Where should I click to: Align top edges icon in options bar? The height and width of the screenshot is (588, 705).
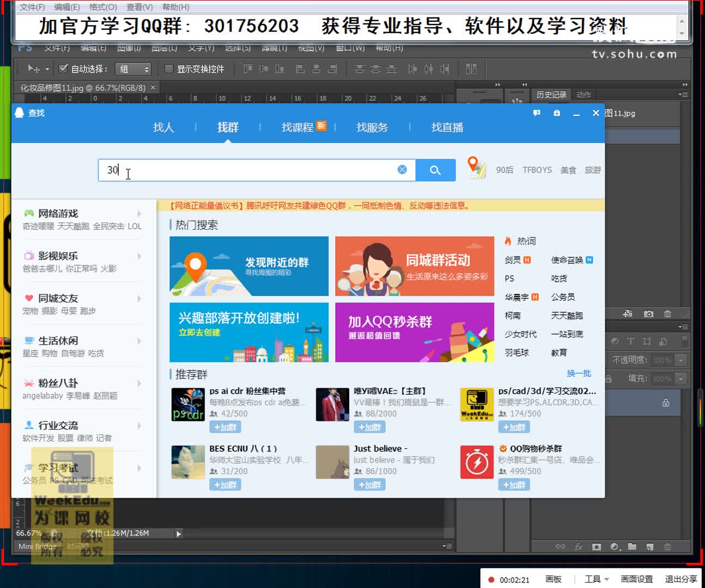tap(248, 69)
